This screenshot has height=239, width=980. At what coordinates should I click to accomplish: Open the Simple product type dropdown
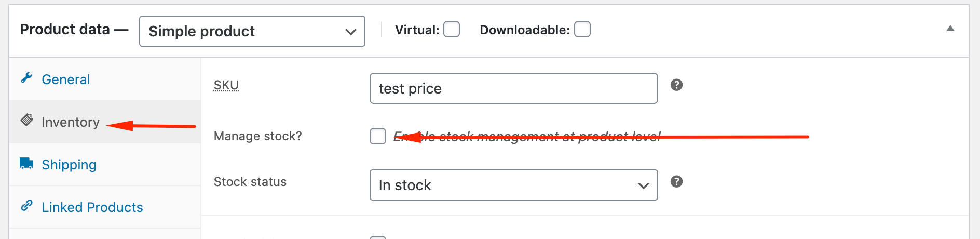[252, 31]
